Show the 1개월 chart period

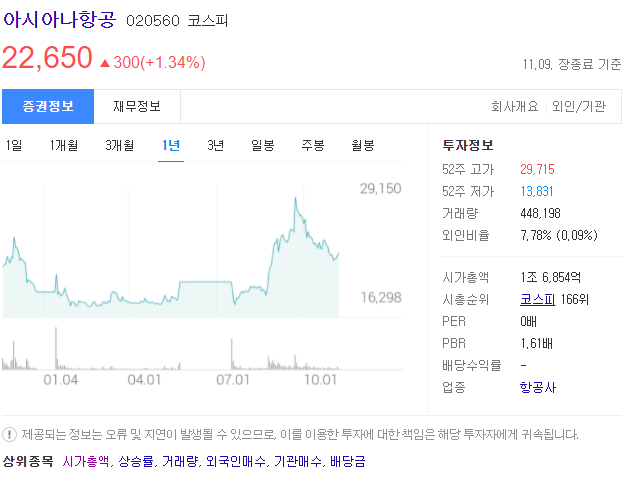63,145
